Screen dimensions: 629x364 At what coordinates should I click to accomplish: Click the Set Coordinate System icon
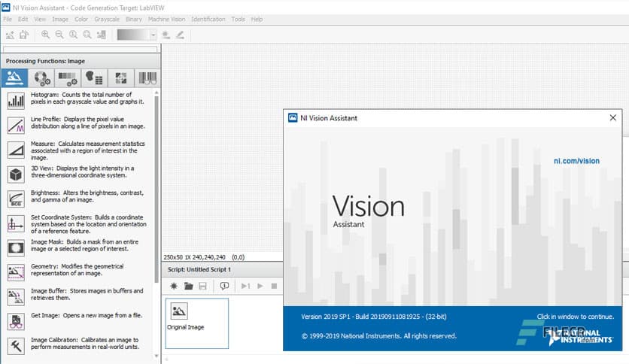coord(16,223)
